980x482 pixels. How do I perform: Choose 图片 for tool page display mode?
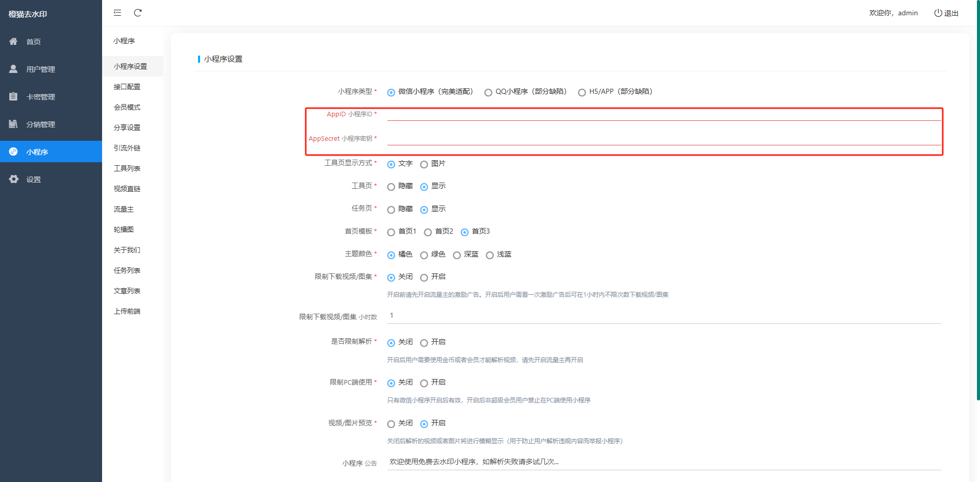(424, 164)
